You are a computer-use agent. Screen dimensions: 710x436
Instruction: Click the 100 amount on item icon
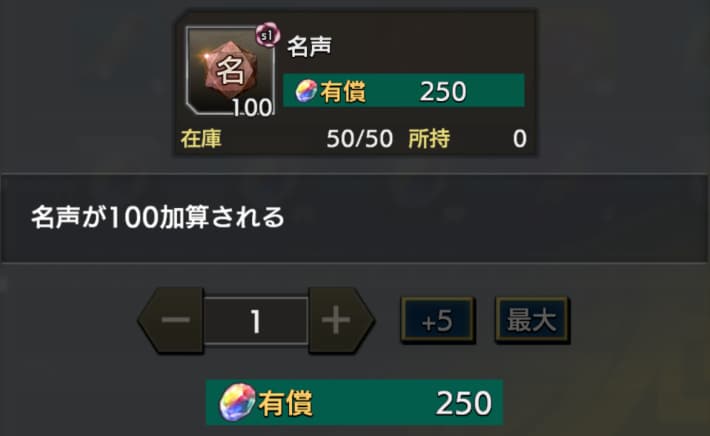point(252,108)
